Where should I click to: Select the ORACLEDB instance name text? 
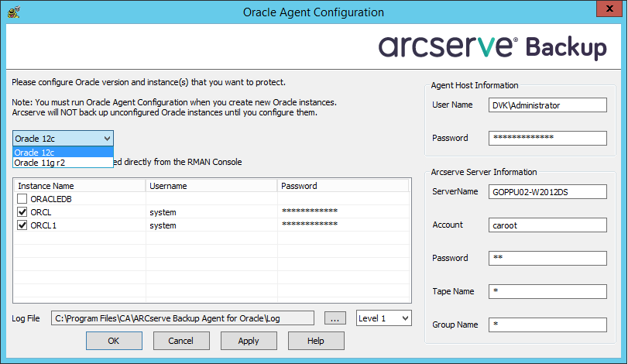tap(51, 199)
